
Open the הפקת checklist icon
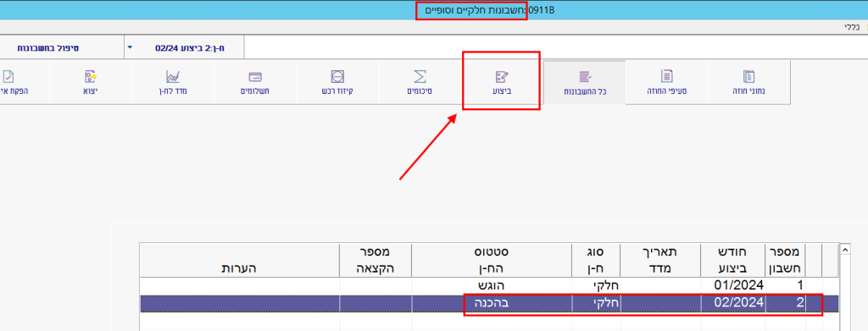click(x=8, y=76)
